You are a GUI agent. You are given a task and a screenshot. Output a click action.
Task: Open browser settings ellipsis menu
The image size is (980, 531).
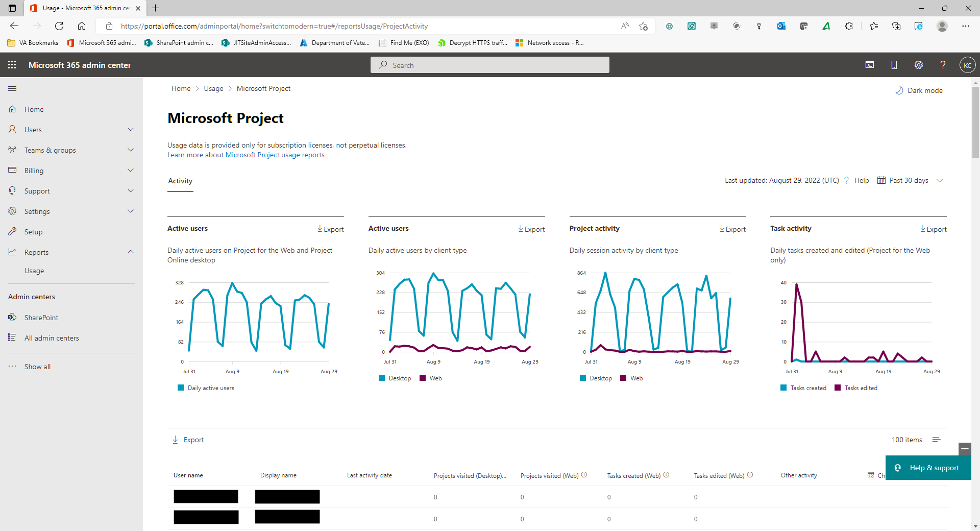[966, 26]
